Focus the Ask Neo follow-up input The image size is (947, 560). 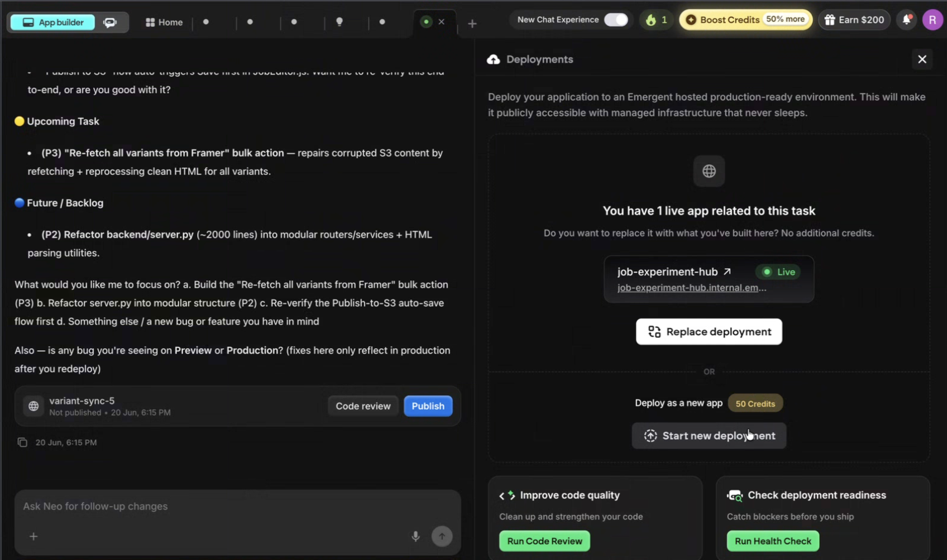pos(237,506)
